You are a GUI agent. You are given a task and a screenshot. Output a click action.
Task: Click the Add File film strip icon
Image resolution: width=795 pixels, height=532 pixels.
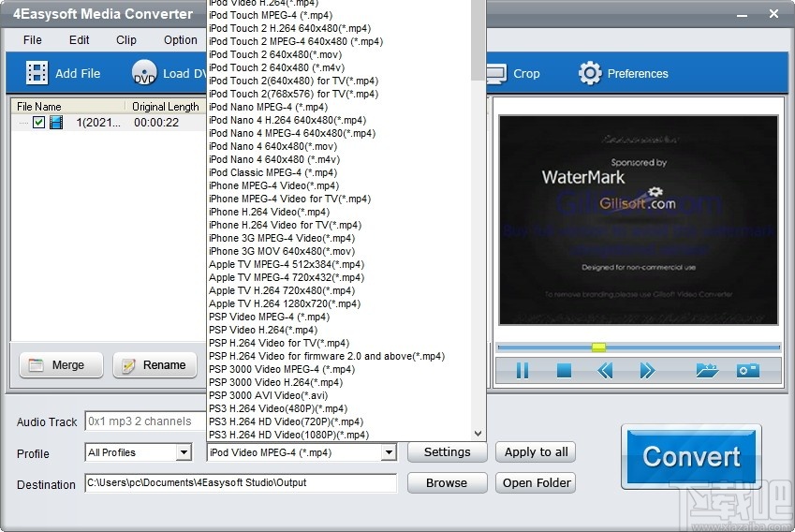coord(37,73)
